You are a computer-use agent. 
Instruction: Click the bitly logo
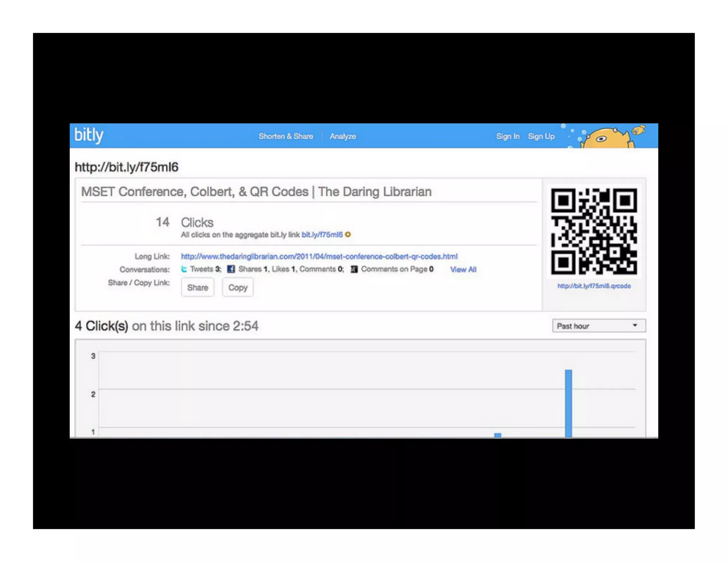[89, 135]
